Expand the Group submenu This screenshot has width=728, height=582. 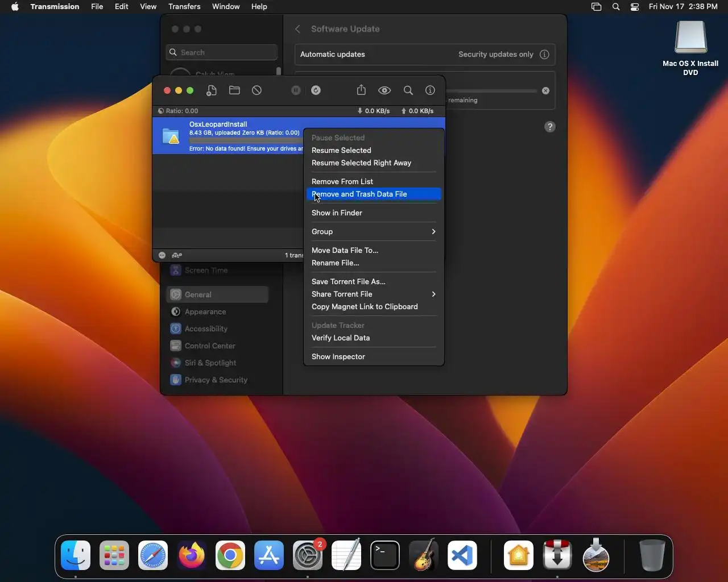374,231
